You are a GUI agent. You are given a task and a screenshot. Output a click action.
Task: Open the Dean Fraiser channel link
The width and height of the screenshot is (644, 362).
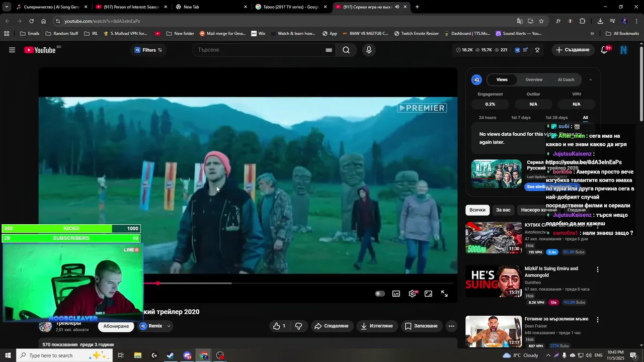536,326
